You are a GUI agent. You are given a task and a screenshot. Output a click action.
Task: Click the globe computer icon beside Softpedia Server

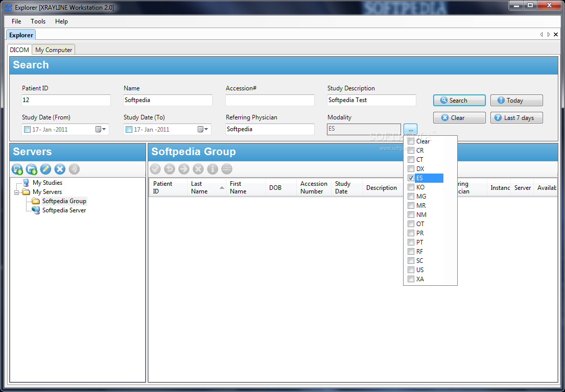[36, 210]
